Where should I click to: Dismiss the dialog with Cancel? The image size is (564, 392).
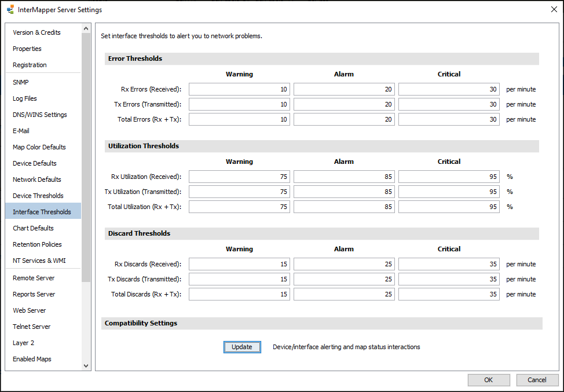(537, 380)
